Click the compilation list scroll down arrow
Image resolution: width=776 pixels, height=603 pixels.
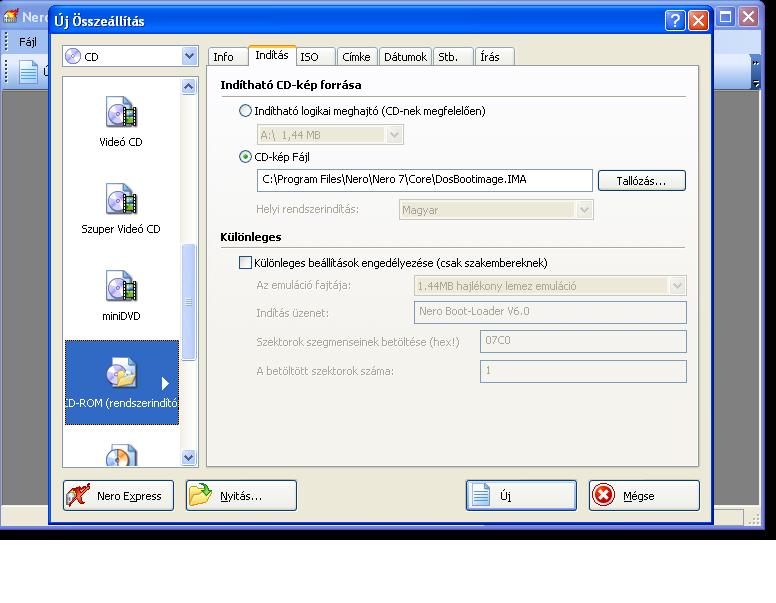coord(189,457)
